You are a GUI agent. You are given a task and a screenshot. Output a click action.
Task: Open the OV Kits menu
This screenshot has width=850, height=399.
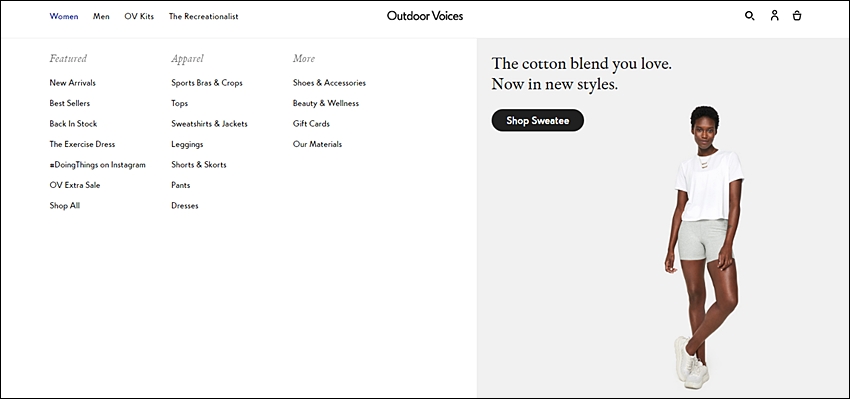pyautogui.click(x=139, y=16)
